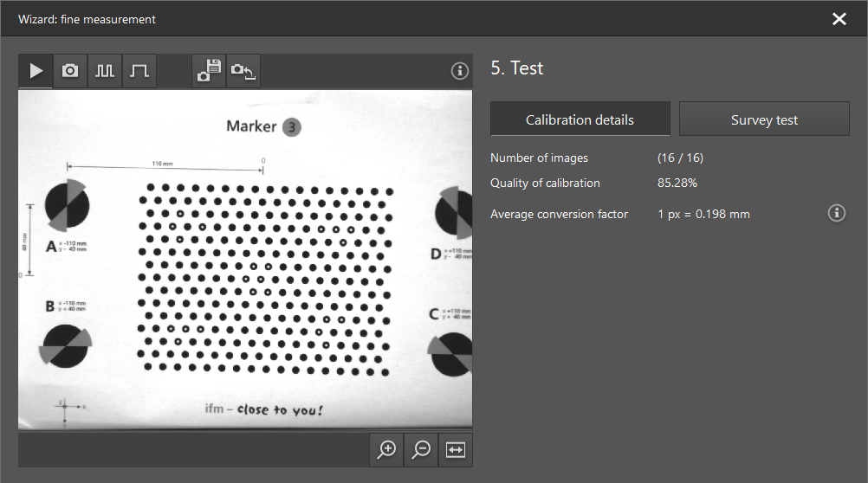Start live image with the play button
The height and width of the screenshot is (483, 868).
point(36,71)
